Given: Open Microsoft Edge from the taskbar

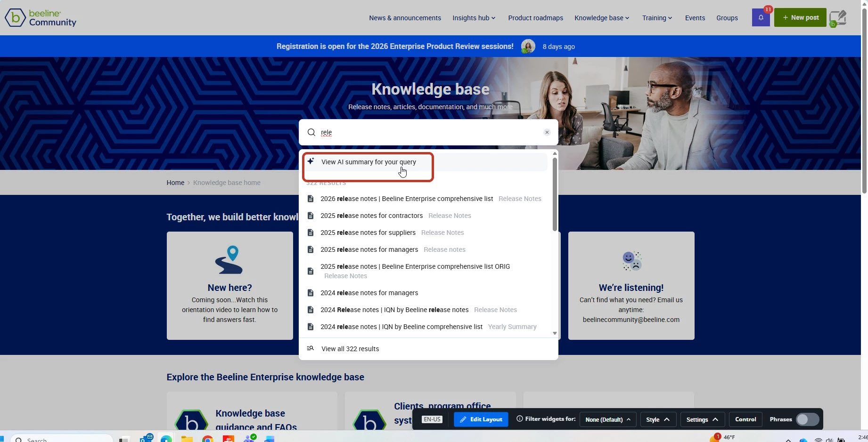Looking at the screenshot, I should (166, 439).
